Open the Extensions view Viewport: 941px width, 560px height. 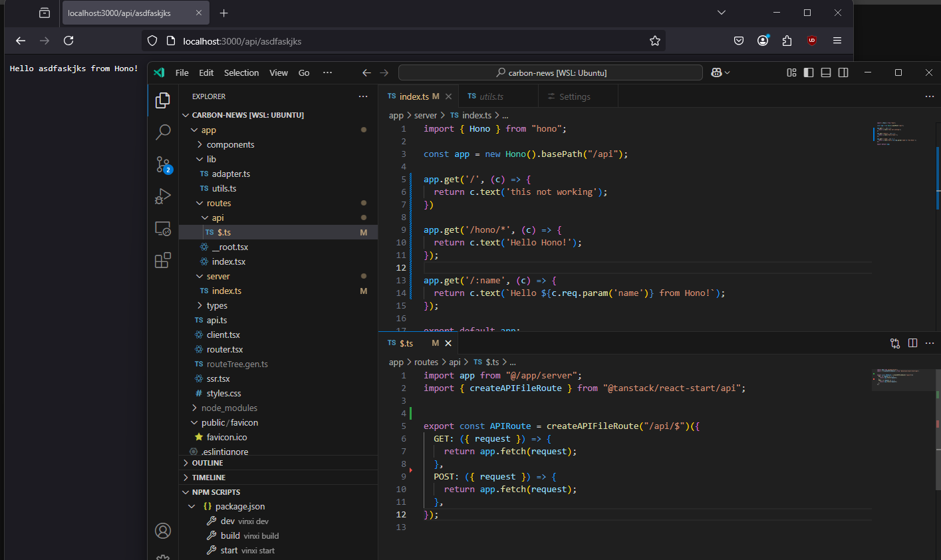(x=163, y=260)
